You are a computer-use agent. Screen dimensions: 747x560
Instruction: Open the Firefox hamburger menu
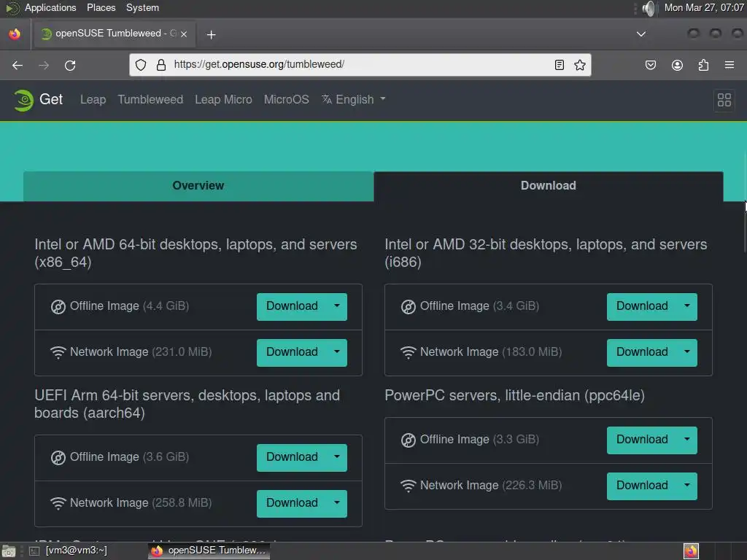pos(729,65)
